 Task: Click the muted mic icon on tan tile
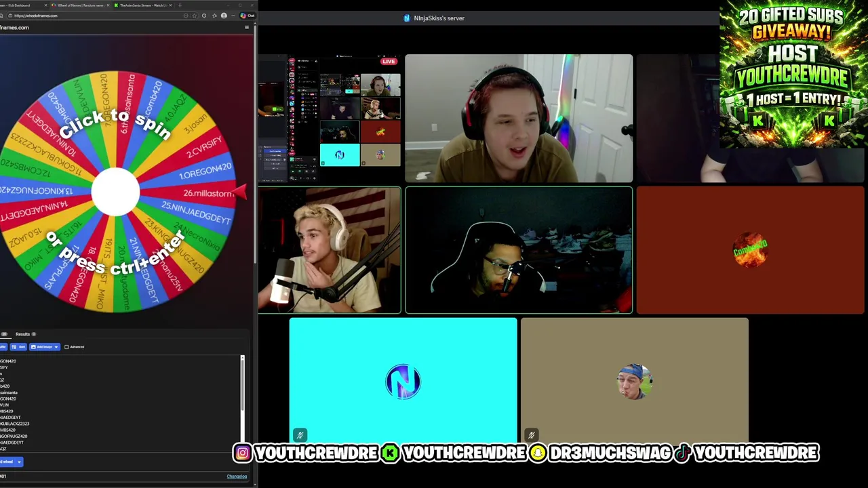coord(532,434)
